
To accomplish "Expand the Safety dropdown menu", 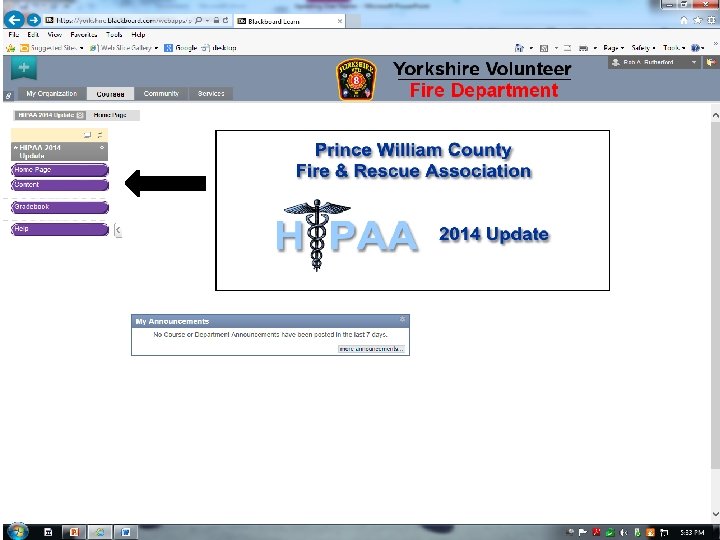I will [643, 48].
